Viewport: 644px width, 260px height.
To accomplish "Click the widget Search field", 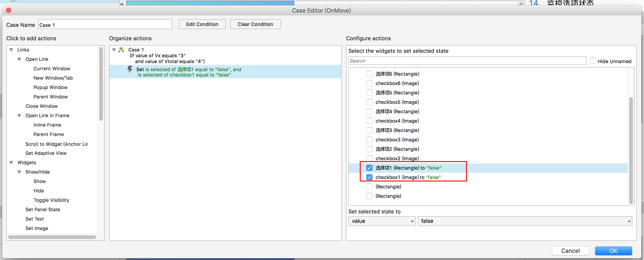I will (x=467, y=61).
